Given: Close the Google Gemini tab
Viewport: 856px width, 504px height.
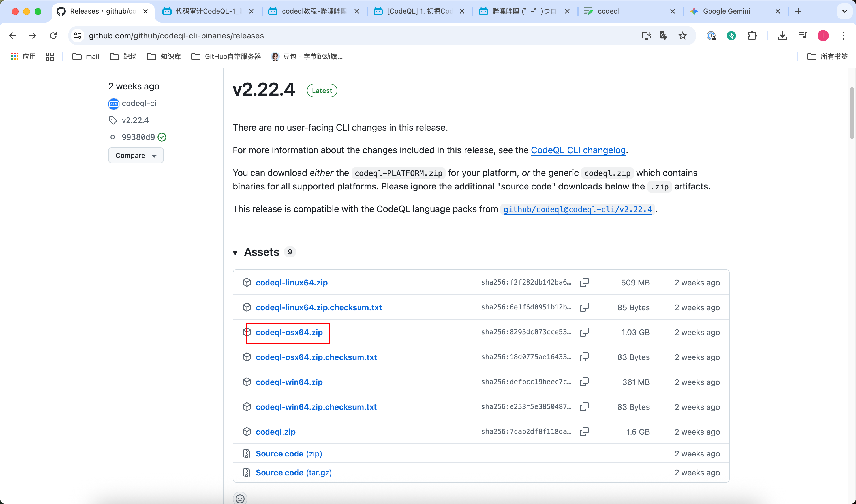Looking at the screenshot, I should tap(778, 11).
